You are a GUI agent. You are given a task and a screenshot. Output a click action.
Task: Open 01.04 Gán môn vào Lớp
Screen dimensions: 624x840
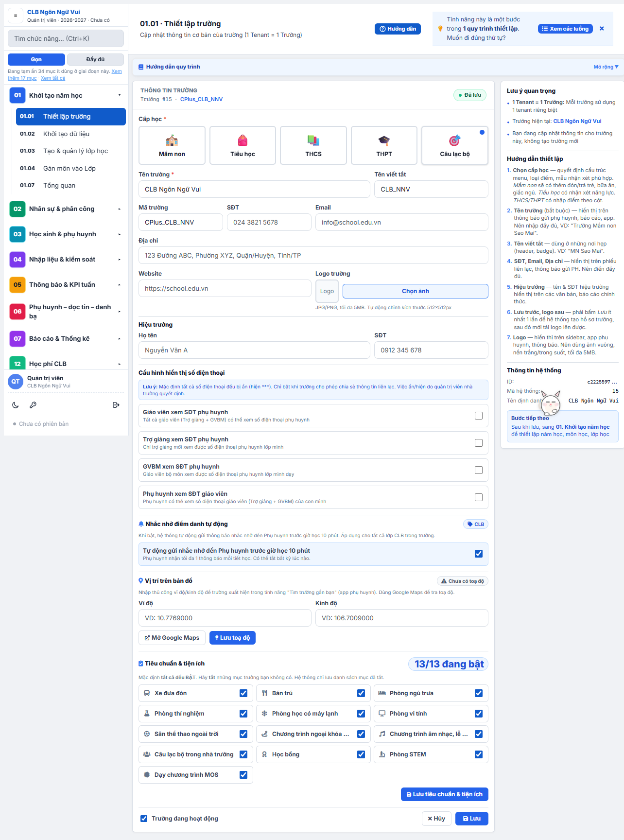coord(71,168)
